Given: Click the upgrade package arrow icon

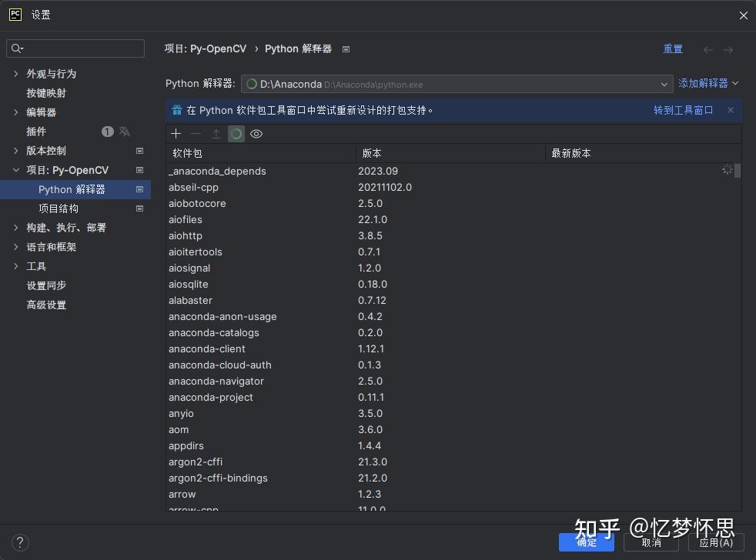Looking at the screenshot, I should 216,133.
